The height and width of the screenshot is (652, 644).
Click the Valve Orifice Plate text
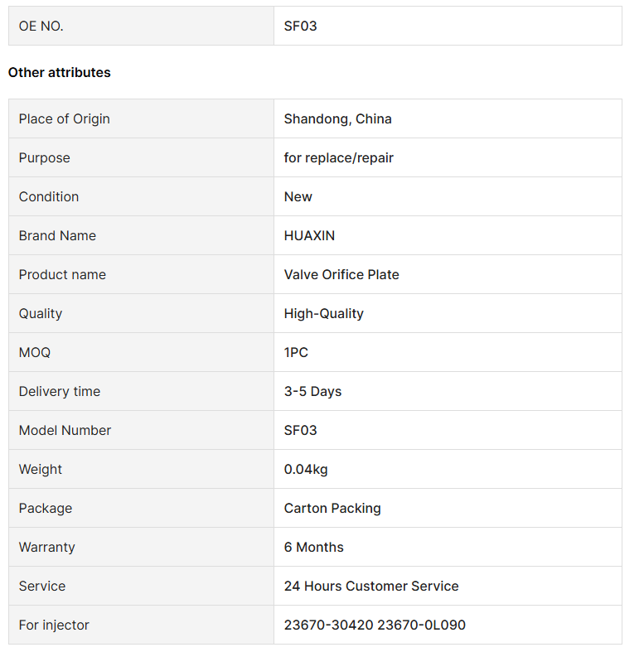pos(341,274)
